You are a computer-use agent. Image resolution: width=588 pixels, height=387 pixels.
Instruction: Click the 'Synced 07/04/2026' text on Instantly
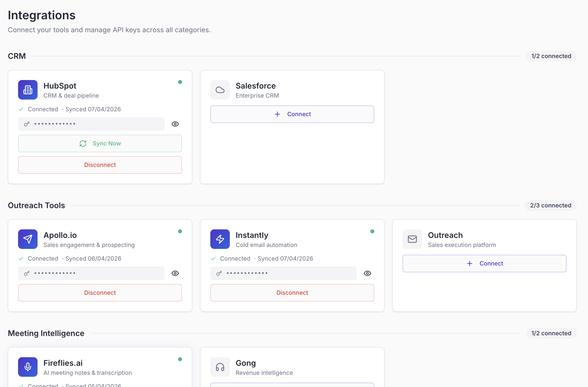click(x=285, y=258)
